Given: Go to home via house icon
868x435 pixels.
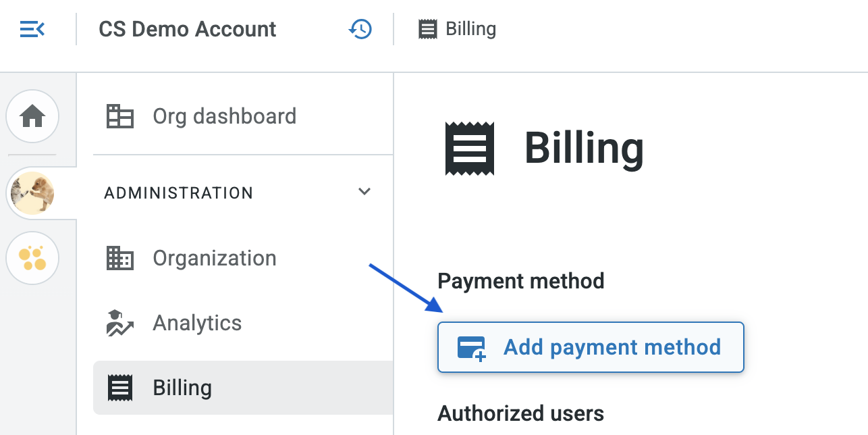Looking at the screenshot, I should (32, 117).
